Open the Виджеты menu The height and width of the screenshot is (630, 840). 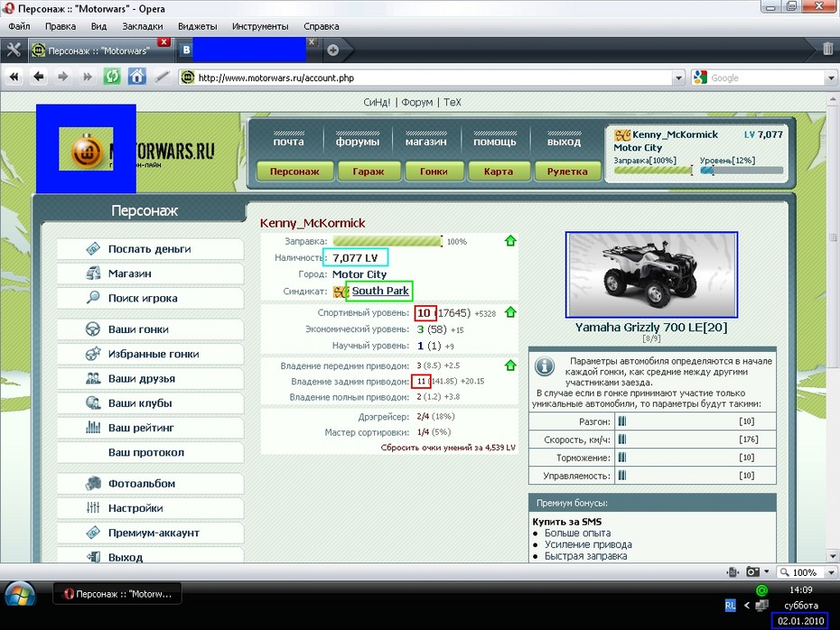click(198, 26)
